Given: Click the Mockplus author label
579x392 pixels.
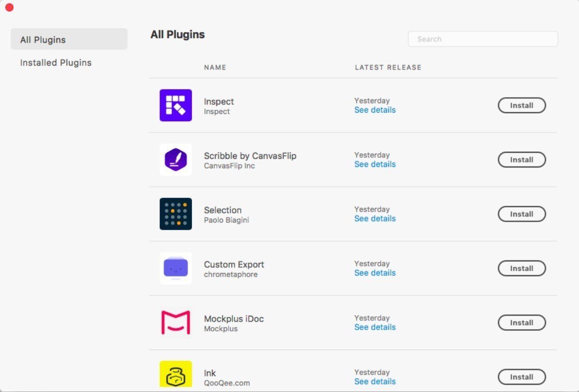Looking at the screenshot, I should [221, 329].
